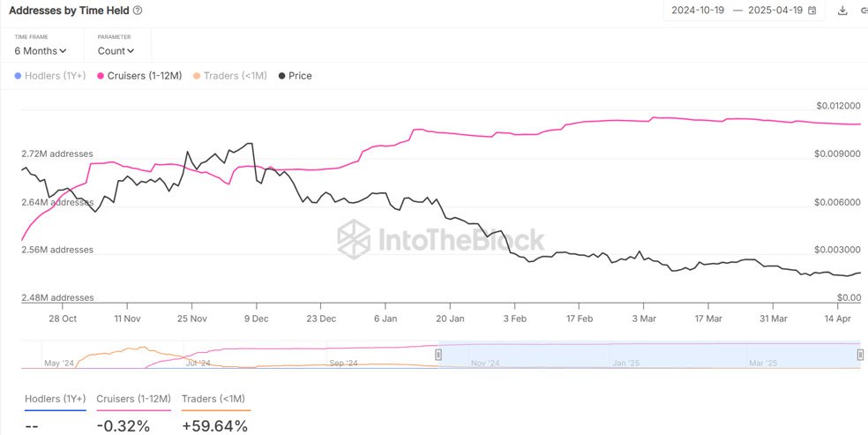Click the right handle of range navigator
868x435 pixels.
pyautogui.click(x=860, y=355)
